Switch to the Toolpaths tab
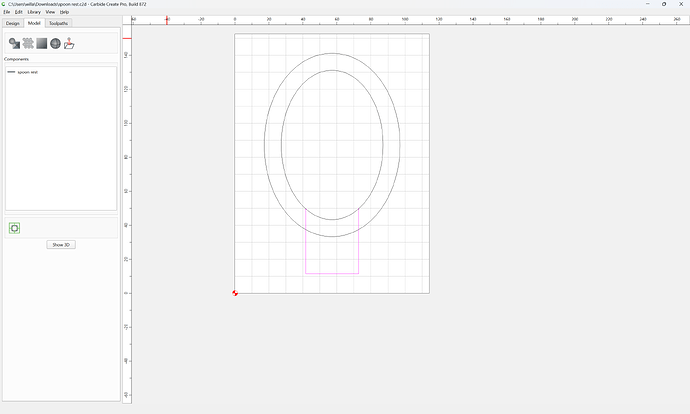 pos(59,23)
